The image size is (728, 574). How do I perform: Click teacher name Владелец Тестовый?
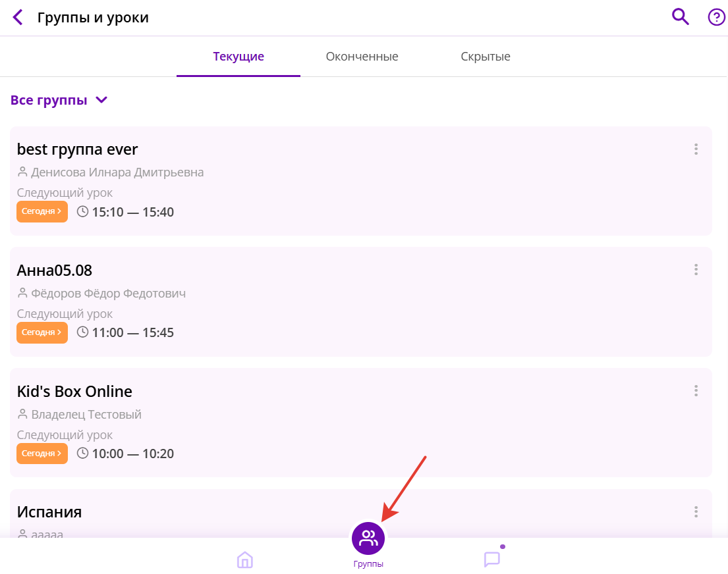pyautogui.click(x=86, y=415)
